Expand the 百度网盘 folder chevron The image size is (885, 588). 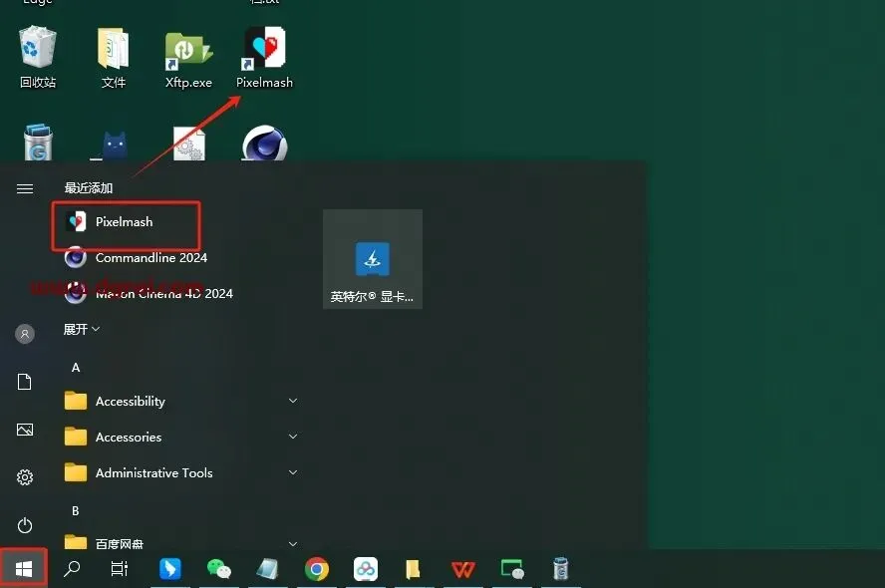click(x=293, y=544)
